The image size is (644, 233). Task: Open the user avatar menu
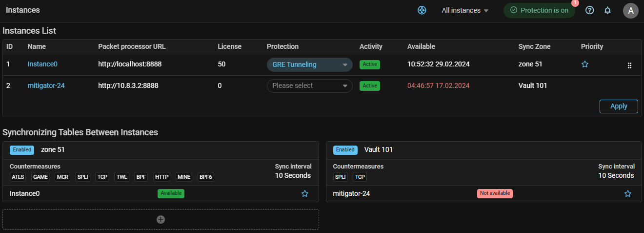pos(630,11)
